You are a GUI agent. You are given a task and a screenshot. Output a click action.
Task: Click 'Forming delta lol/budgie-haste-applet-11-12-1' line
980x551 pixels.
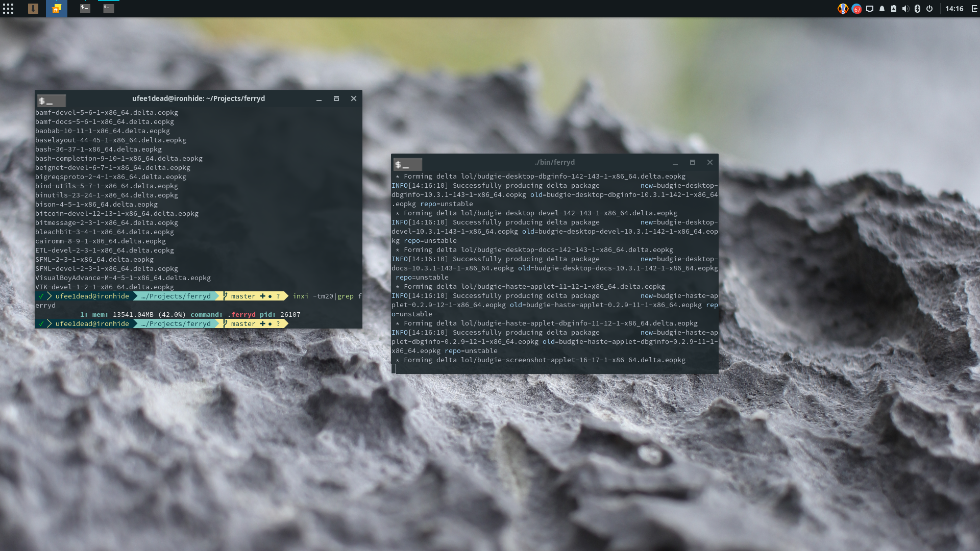(531, 287)
